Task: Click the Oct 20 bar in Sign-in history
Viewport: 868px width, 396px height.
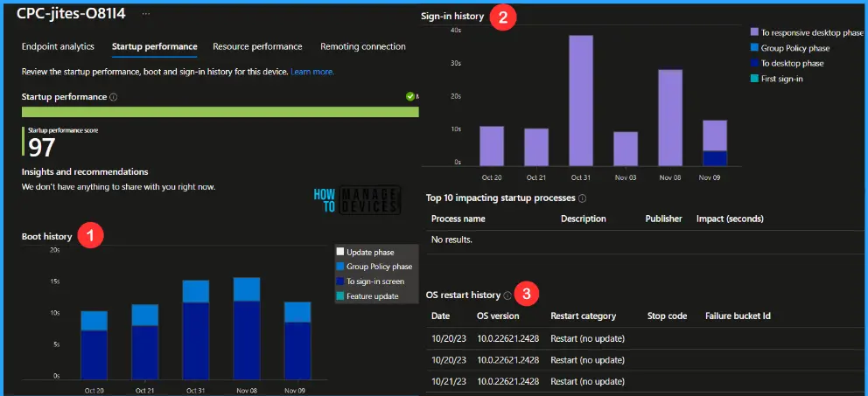Action: coord(492,147)
